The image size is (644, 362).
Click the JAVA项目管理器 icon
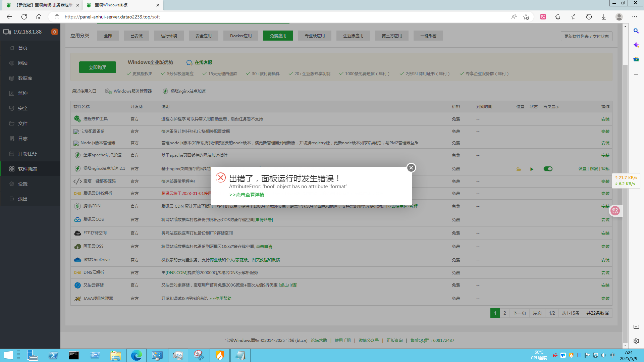tap(77, 299)
